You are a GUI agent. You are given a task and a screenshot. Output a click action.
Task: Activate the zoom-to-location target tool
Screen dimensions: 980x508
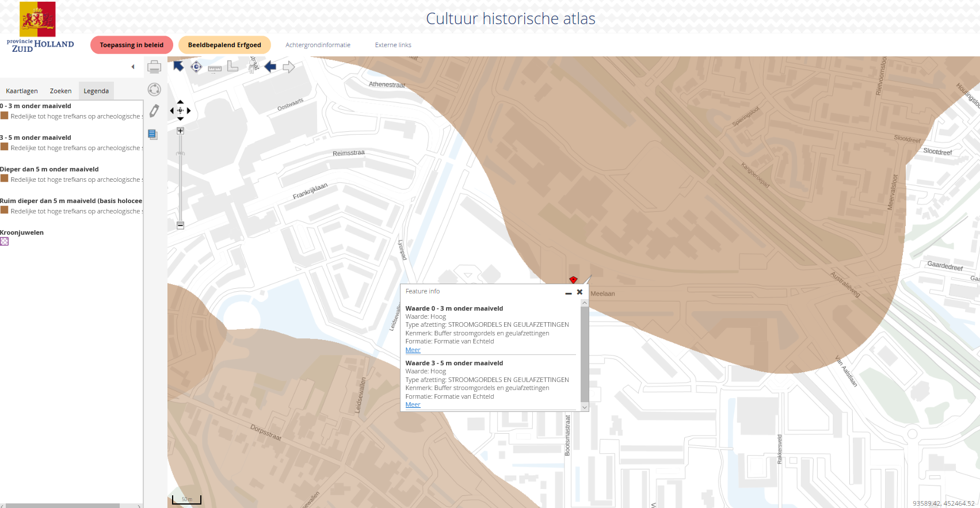pyautogui.click(x=196, y=67)
